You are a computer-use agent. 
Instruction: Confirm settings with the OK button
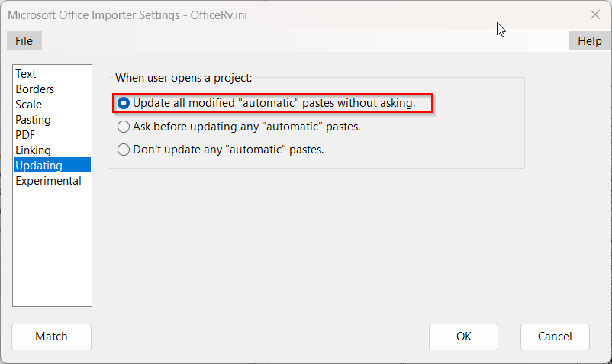463,337
